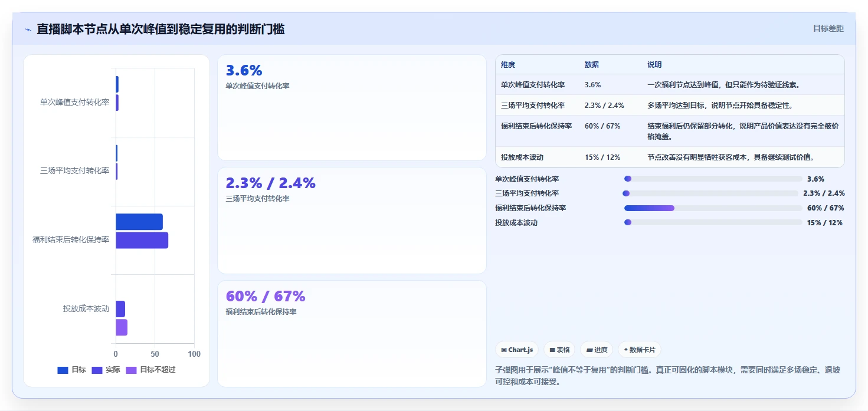The width and height of the screenshot is (868, 411).
Task: Click the Chart.js tag chip
Action: point(517,350)
